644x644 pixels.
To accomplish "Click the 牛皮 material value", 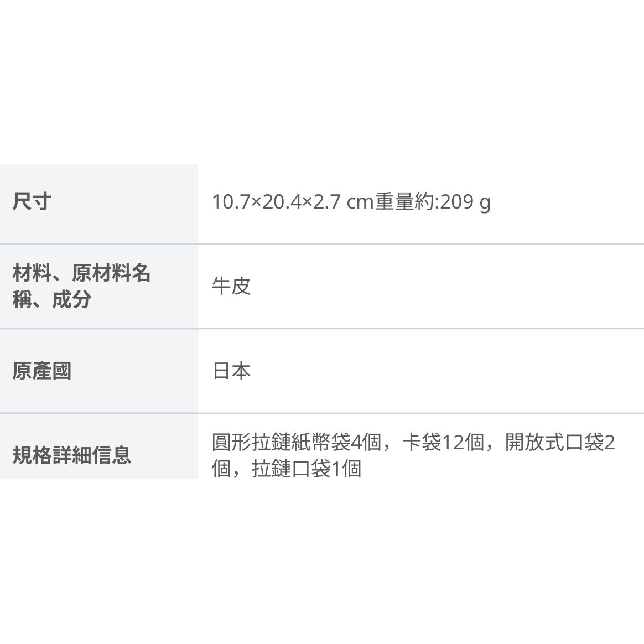I will [x=231, y=286].
